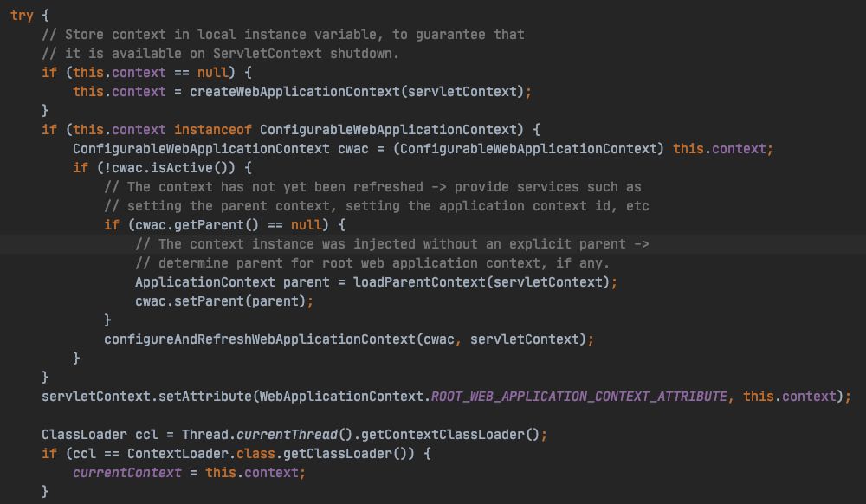Click the italic 'currentContext' variable
The image size is (866, 504).
tap(127, 473)
